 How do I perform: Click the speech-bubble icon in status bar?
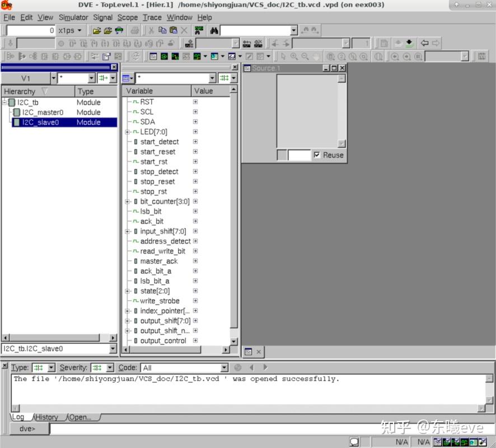[x=354, y=442]
